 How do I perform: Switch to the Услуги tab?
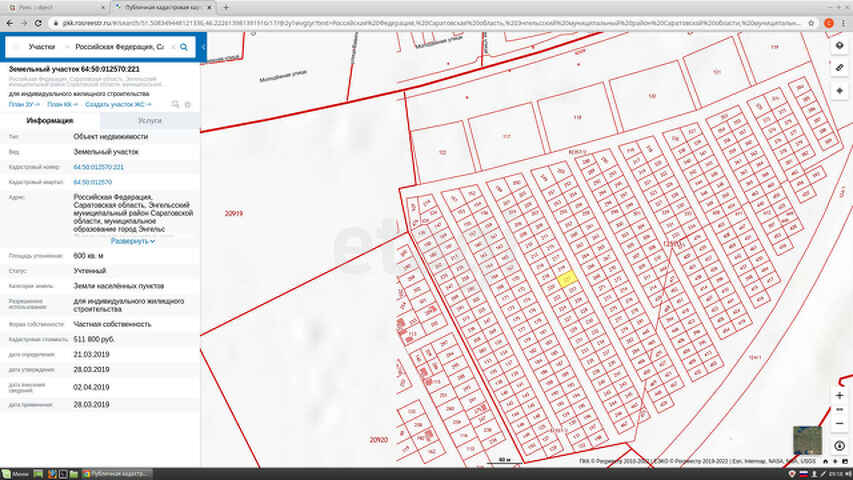pyautogui.click(x=149, y=120)
